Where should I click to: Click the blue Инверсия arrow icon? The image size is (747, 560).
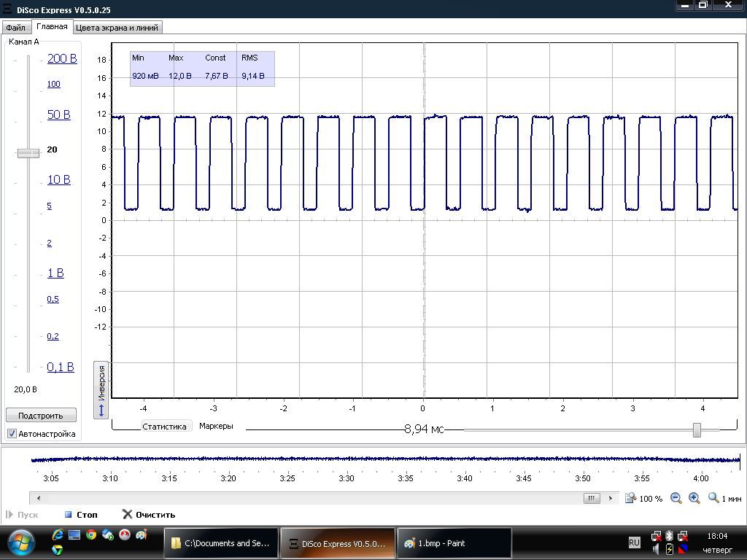tap(101, 411)
